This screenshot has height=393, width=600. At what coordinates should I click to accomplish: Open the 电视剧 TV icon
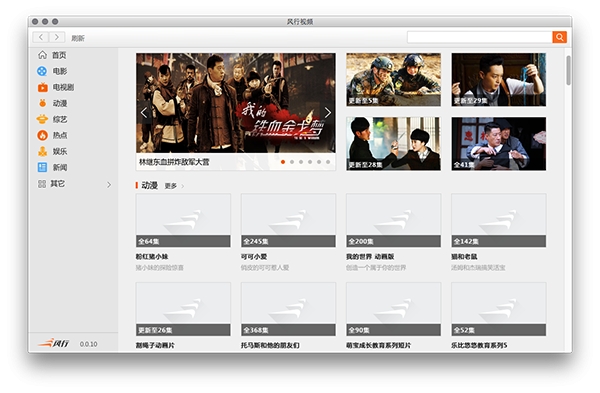[x=42, y=87]
